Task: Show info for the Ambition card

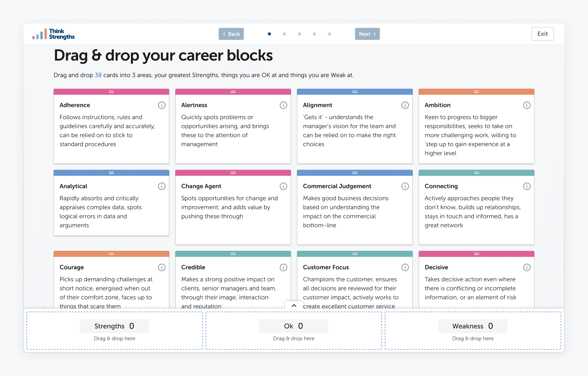Action: tap(527, 105)
